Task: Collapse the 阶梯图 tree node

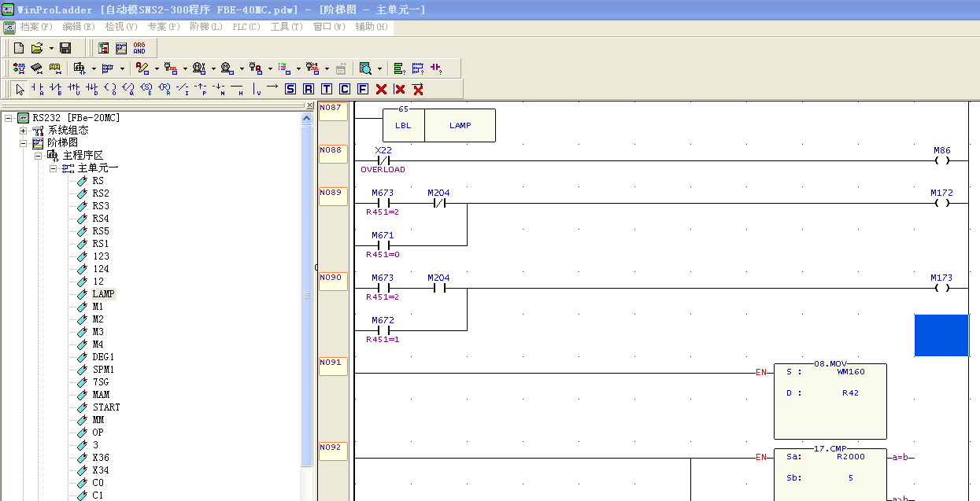Action: 24,143
